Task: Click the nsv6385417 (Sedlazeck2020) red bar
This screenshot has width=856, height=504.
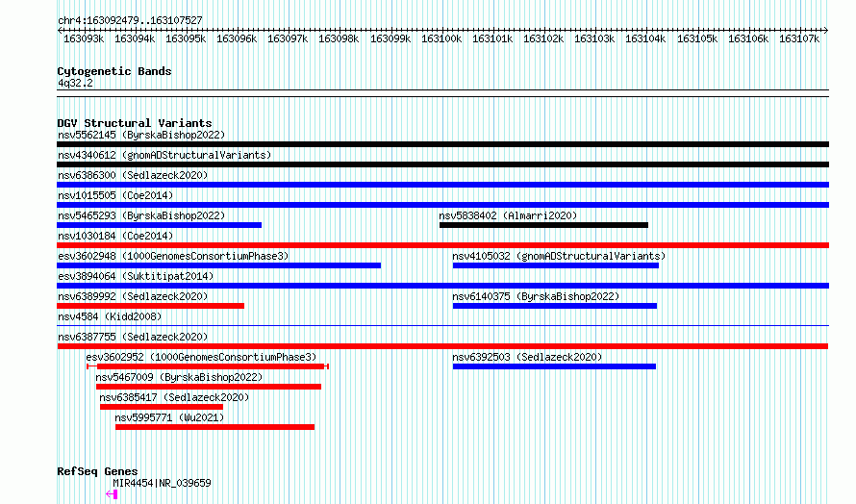Action: (x=162, y=407)
